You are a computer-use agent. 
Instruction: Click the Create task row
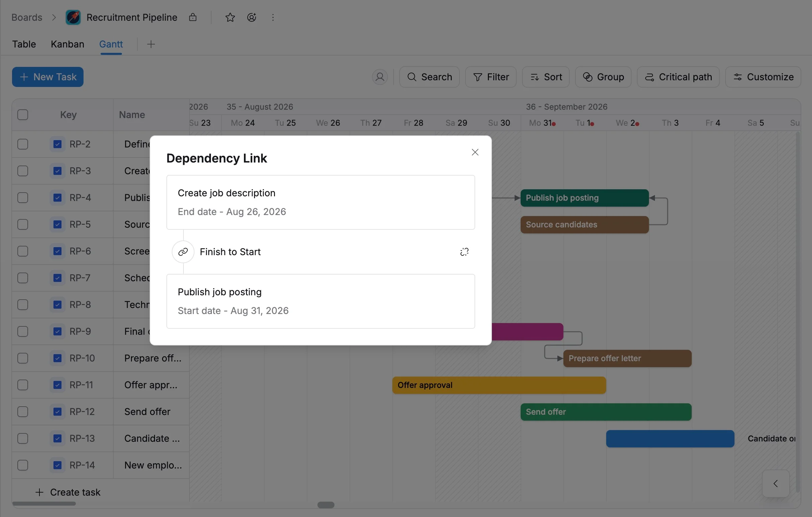pos(68,492)
